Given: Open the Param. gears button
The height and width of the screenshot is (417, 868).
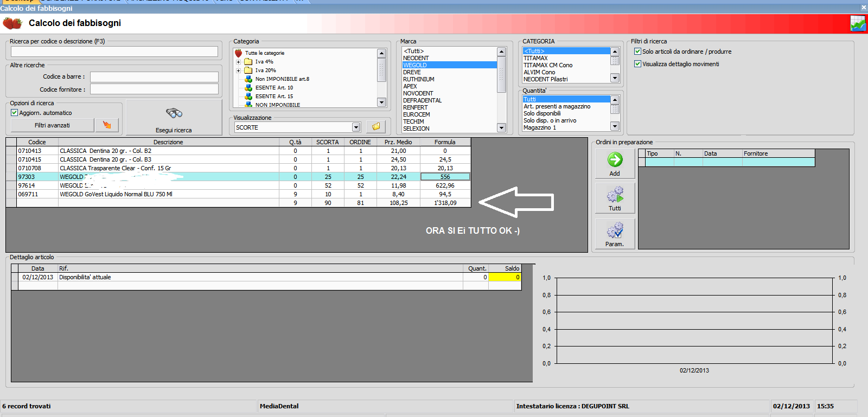Looking at the screenshot, I should click(615, 234).
